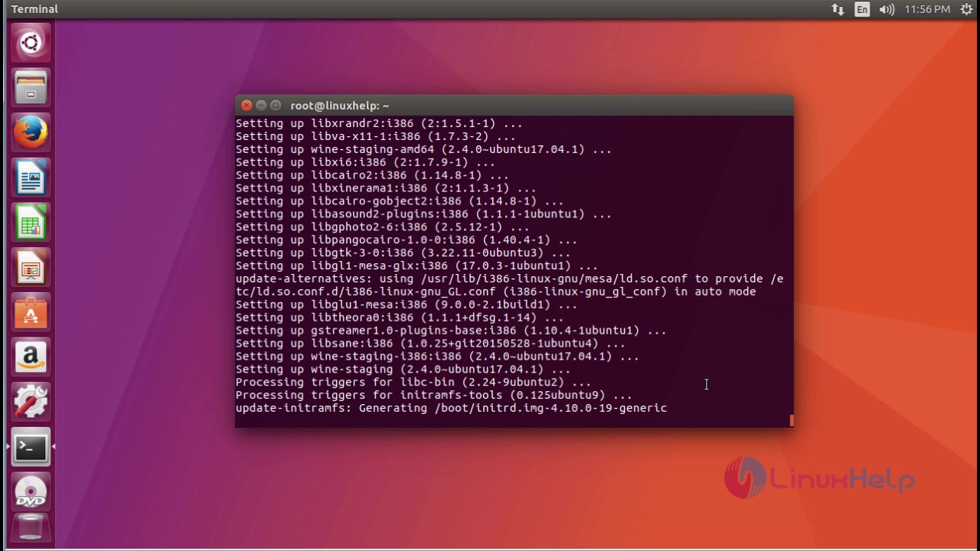Open LibreOffice Impress presentation icon
This screenshot has height=551, width=980.
pos(31,268)
